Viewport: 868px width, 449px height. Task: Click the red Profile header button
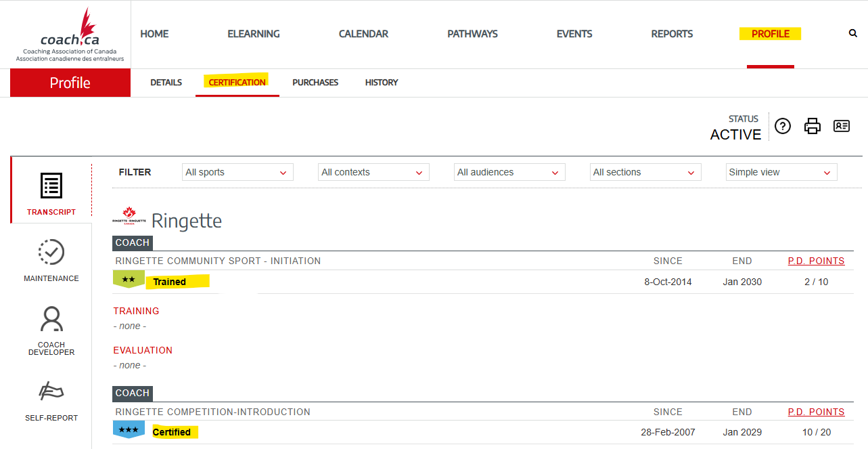click(70, 83)
